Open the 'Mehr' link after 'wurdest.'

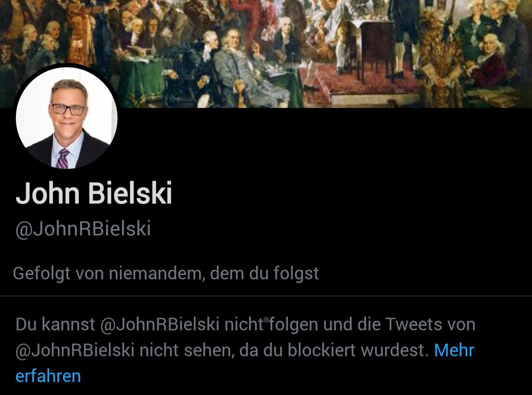454,350
